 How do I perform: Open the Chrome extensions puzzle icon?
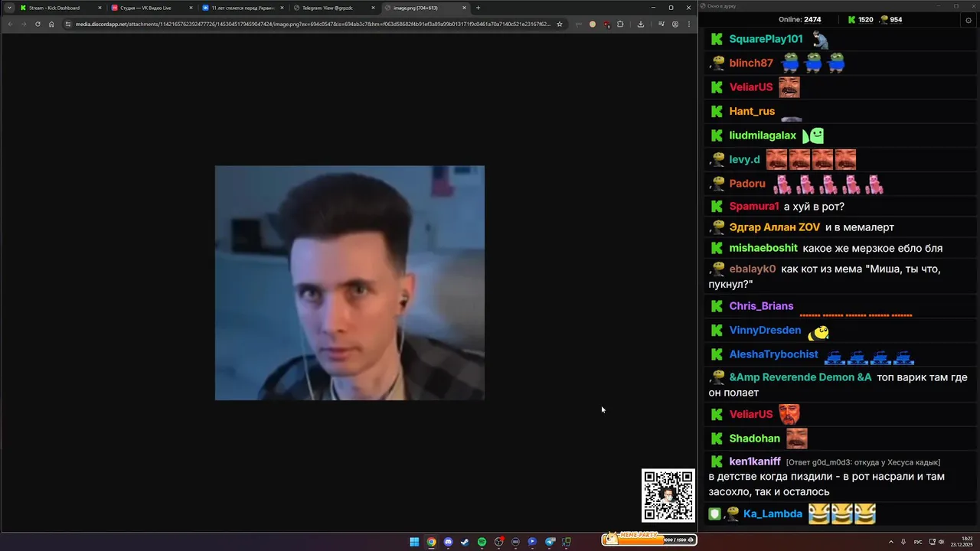[620, 24]
